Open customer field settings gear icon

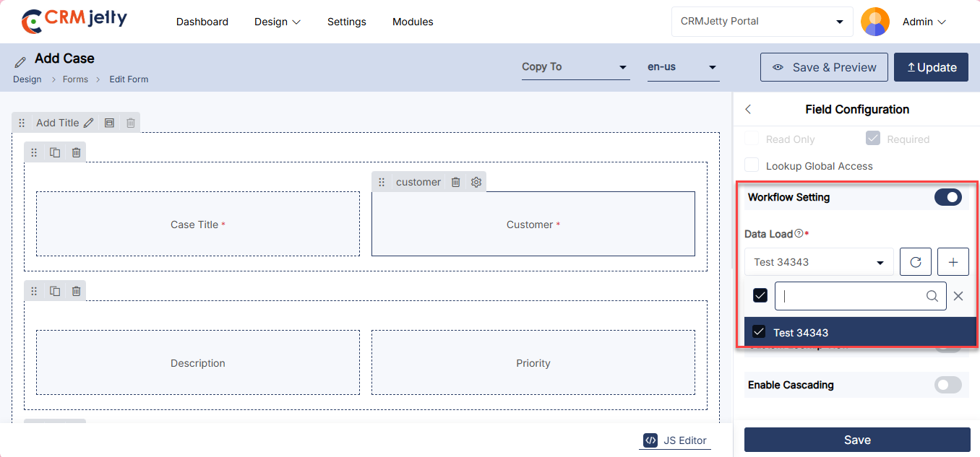tap(476, 182)
